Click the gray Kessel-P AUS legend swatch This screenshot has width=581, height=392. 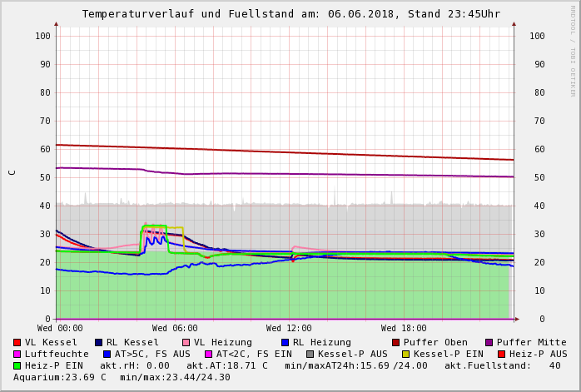[x=310, y=355]
